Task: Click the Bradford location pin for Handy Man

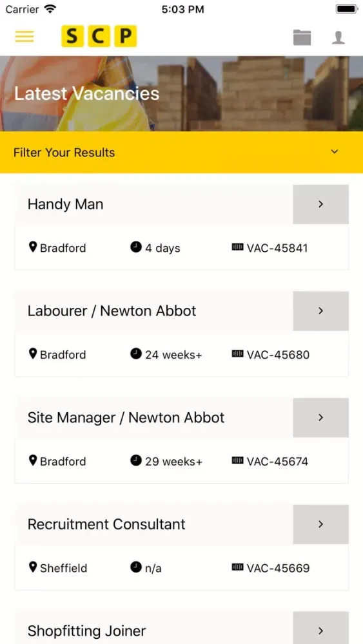Action: pyautogui.click(x=33, y=247)
